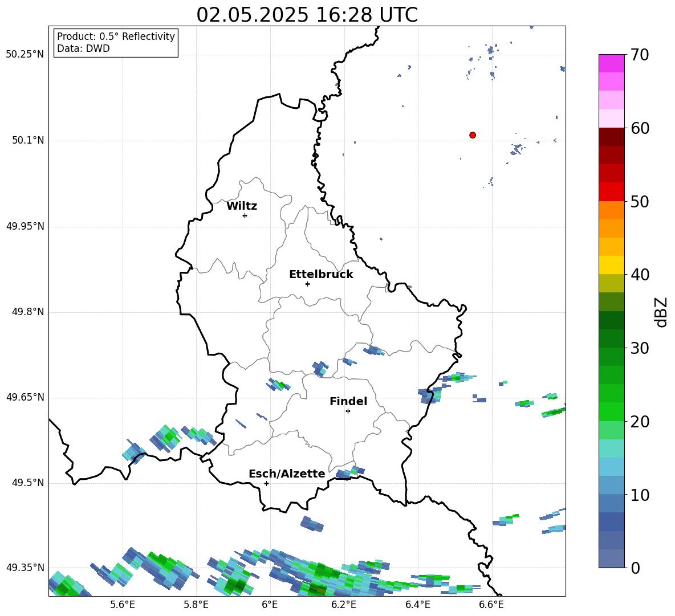Click the cross marker below Wiltz
The height and width of the screenshot is (616, 675).
pos(245,215)
